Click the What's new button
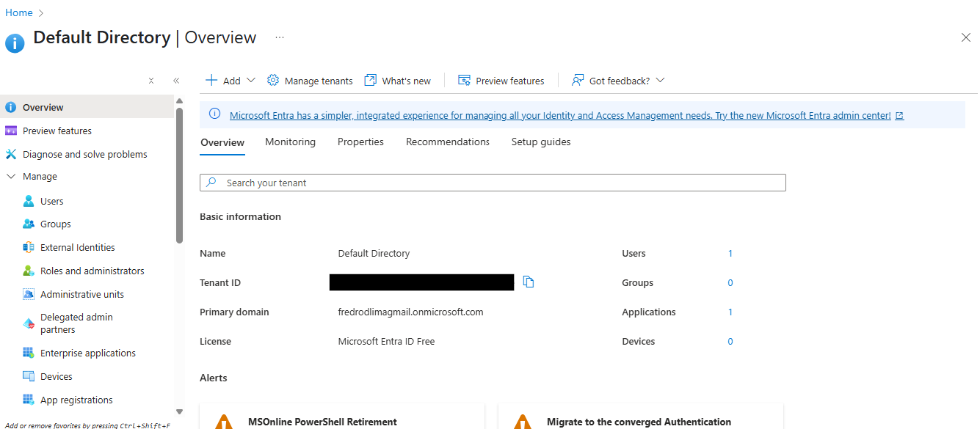 pos(398,81)
